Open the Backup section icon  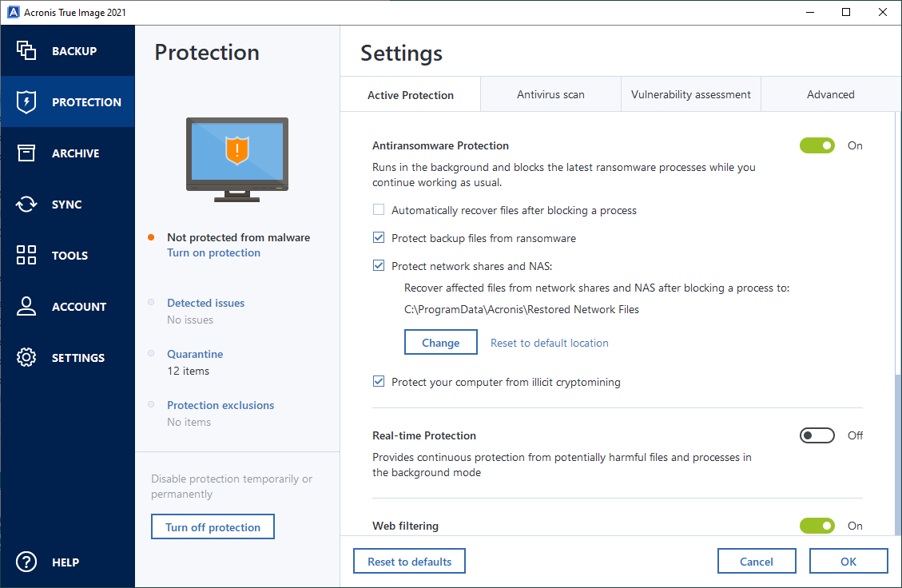tap(26, 51)
